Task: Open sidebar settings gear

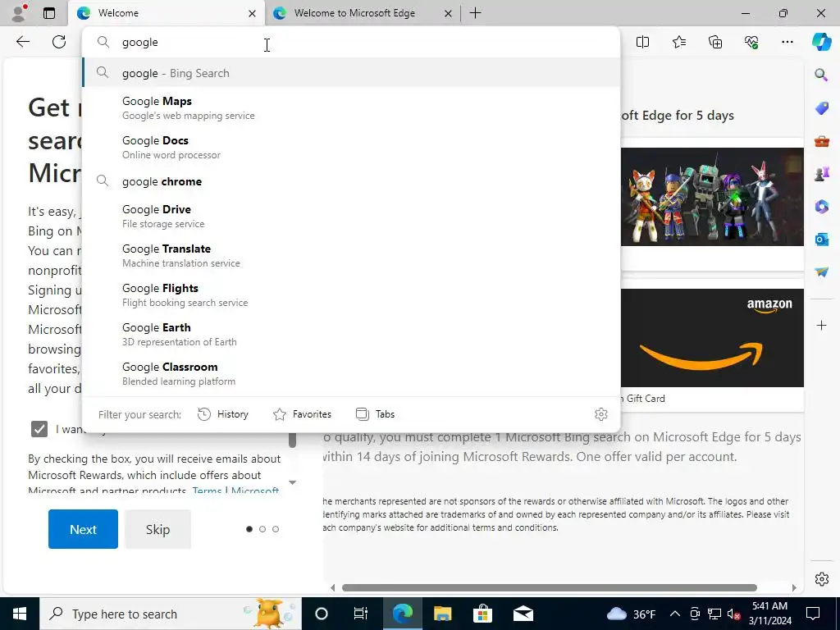Action: (821, 579)
